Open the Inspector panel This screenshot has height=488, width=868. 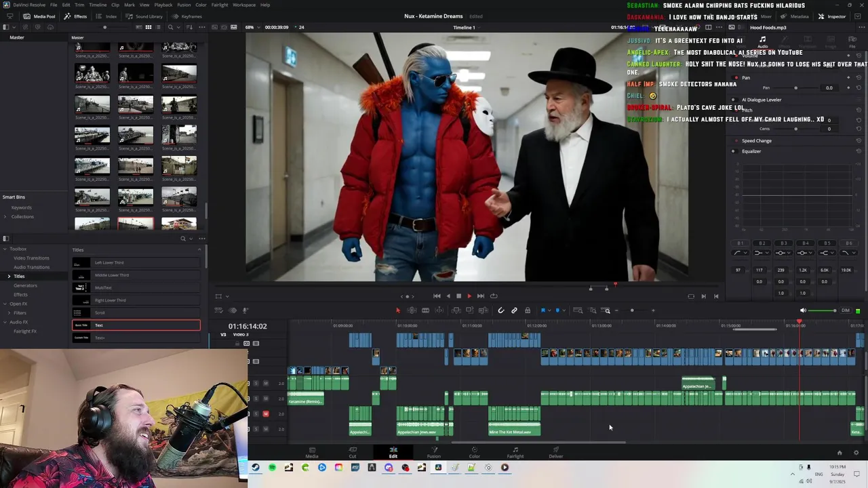832,16
